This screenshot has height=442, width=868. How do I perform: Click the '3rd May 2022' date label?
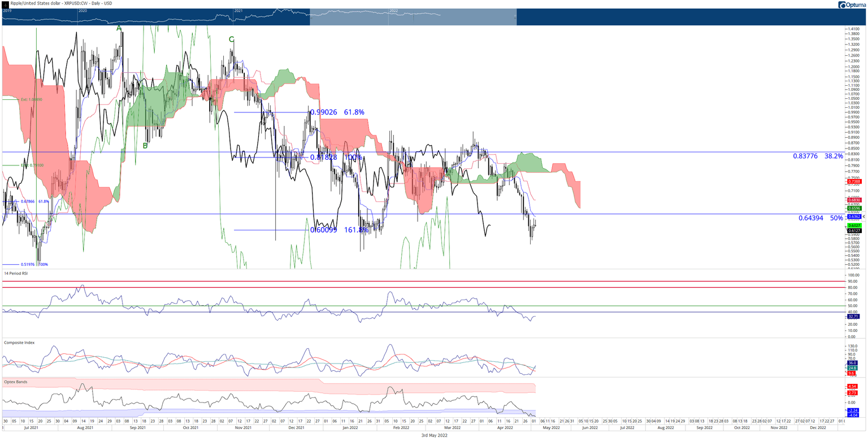pyautogui.click(x=434, y=435)
